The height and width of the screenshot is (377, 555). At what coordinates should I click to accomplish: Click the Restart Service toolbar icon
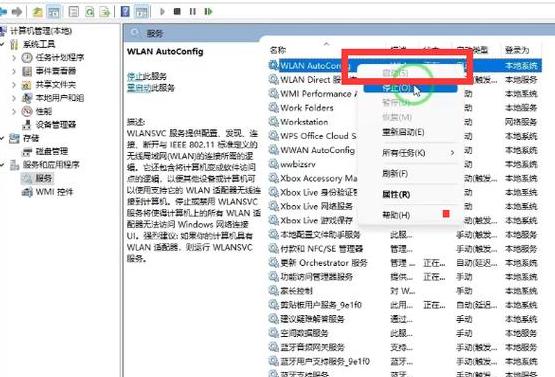coord(208,12)
